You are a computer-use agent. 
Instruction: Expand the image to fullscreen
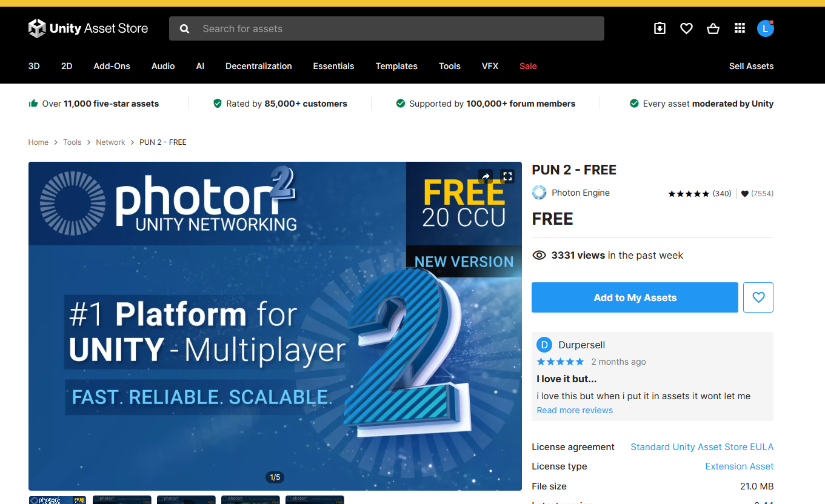pos(507,176)
